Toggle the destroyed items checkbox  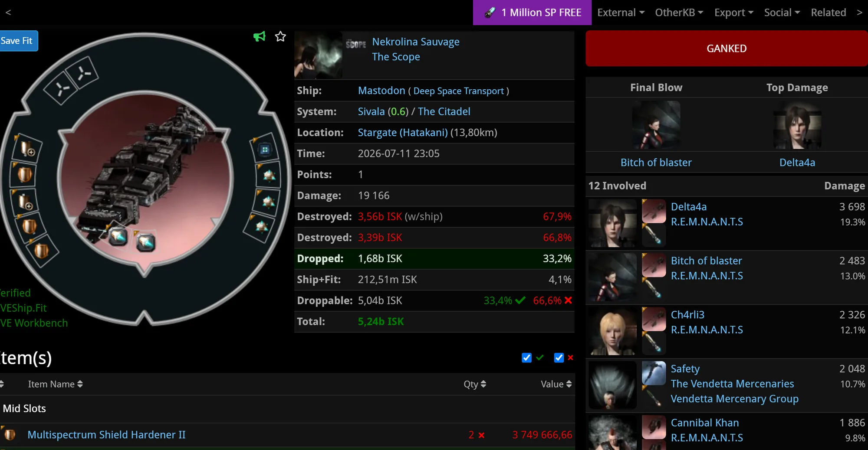pos(559,358)
